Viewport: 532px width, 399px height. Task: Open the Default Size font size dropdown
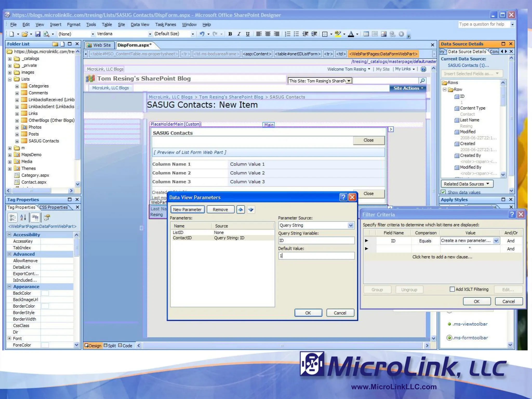(193, 34)
